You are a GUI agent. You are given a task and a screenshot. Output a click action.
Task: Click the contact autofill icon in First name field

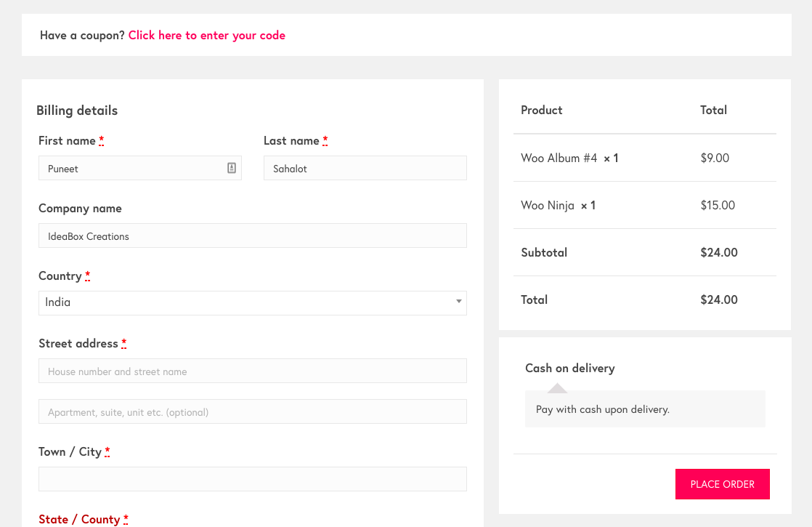coord(232,168)
